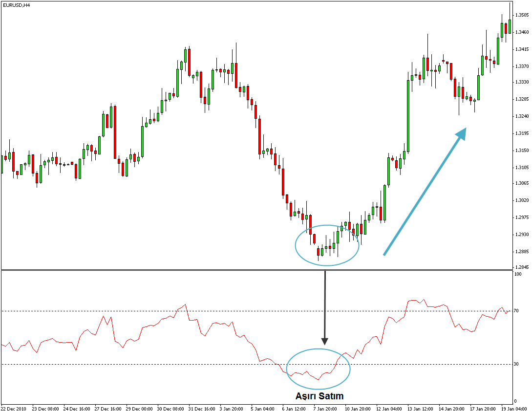This screenshot has height=413, width=532.
Task: Select the 1.3240 price level label
Action: pyautogui.click(x=522, y=116)
